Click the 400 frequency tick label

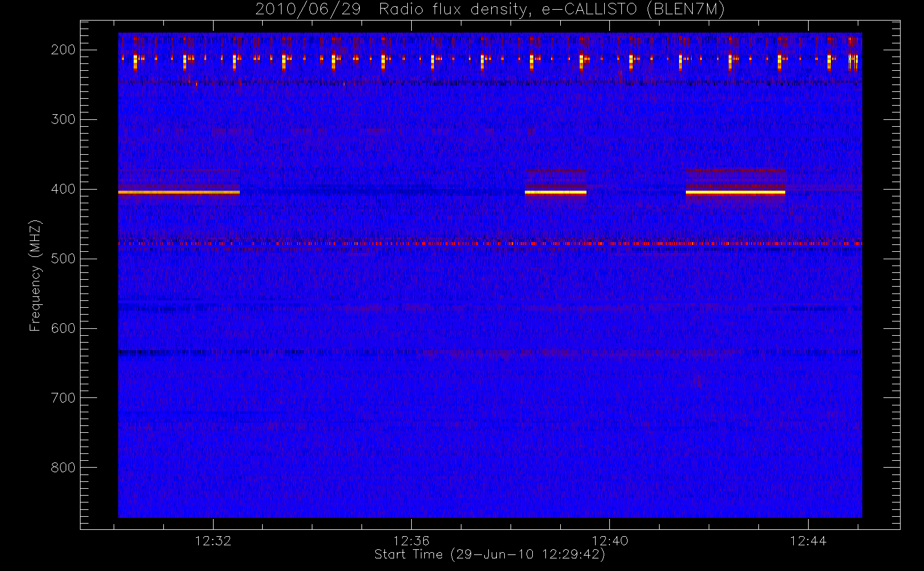click(63, 189)
